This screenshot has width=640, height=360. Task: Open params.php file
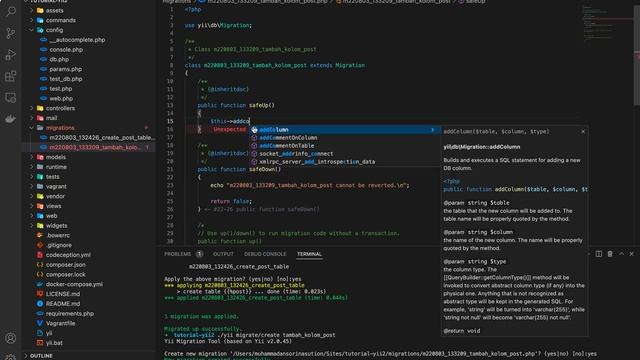coord(65,69)
